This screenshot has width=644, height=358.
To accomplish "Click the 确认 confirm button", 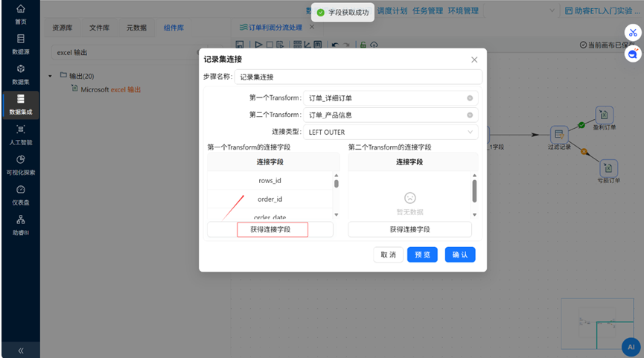I will 460,255.
